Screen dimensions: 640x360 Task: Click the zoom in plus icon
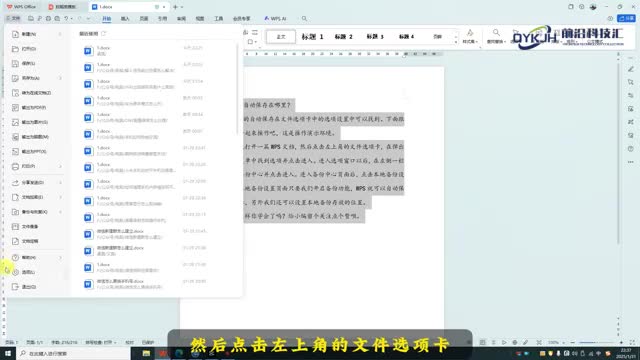[621, 342]
